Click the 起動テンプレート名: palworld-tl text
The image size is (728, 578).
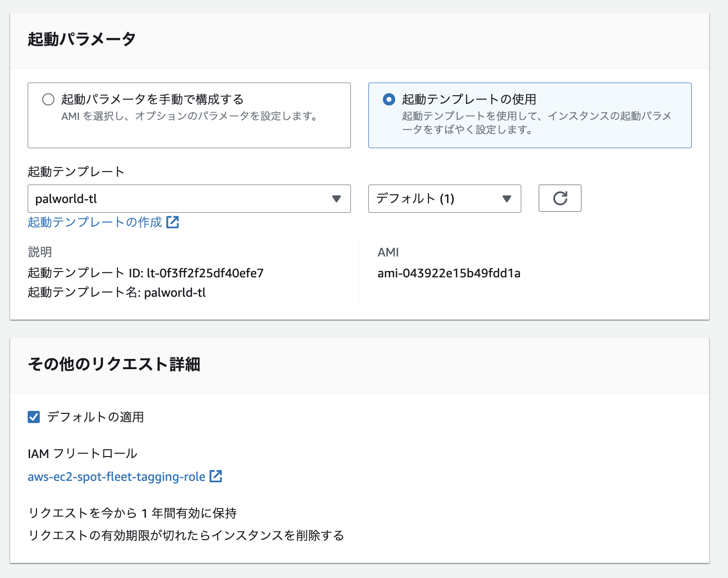(x=116, y=293)
